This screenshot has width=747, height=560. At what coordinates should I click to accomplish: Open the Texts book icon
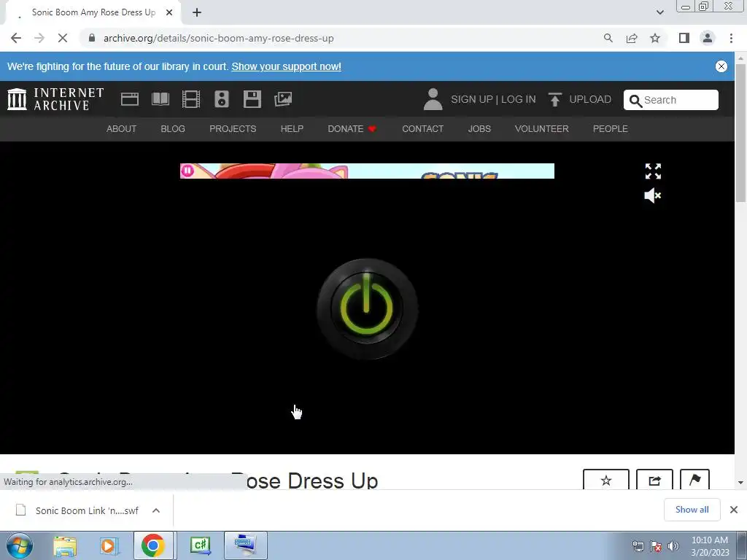pyautogui.click(x=160, y=99)
